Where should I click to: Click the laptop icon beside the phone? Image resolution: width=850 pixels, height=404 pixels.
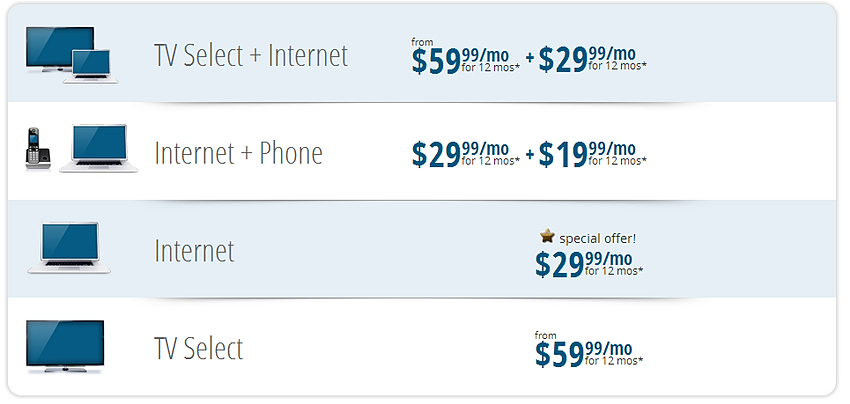pyautogui.click(x=97, y=150)
